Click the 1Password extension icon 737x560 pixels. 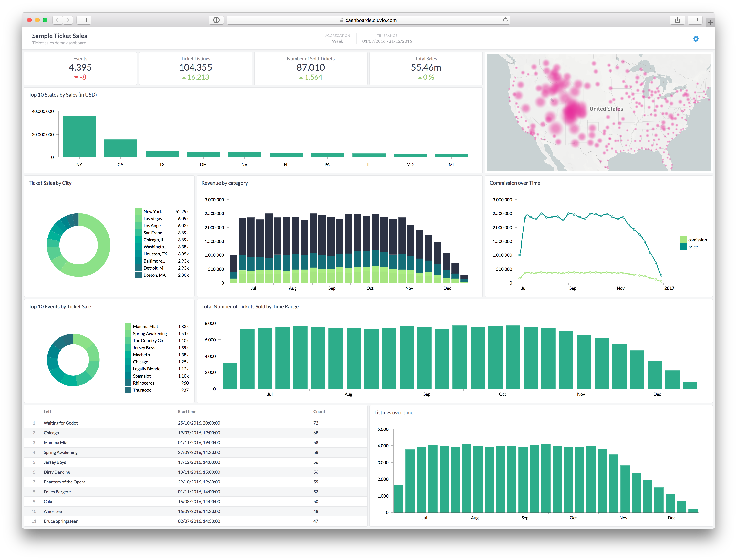216,20
